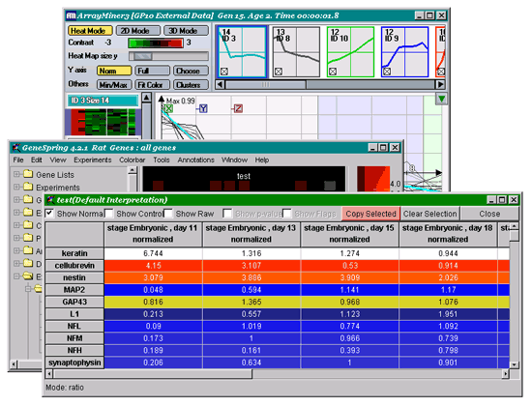Select cluster thumbnail ID 8 with 13 genes

click(x=297, y=52)
